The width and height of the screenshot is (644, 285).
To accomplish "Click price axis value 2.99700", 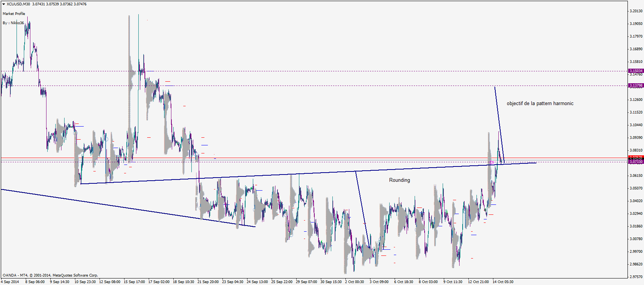I will (636, 252).
